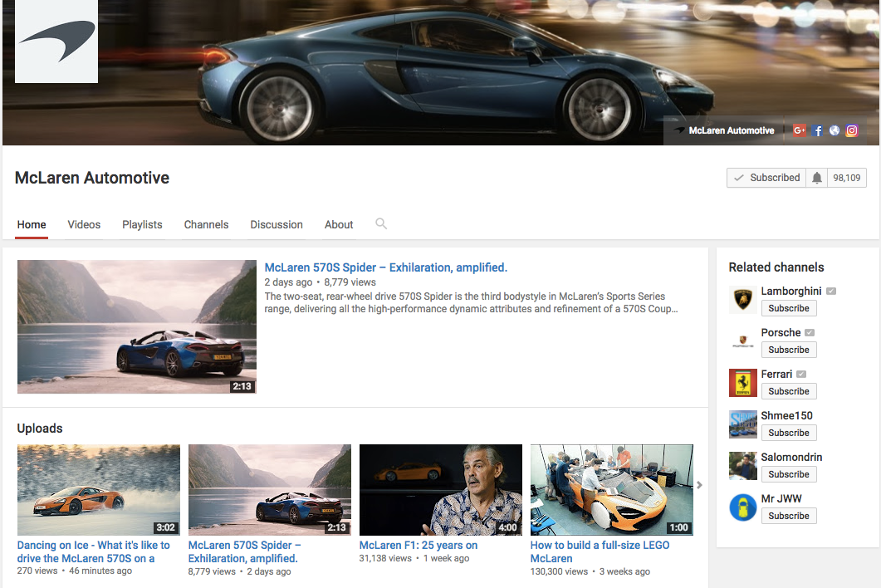Open McLaren F1: 25 years on link
The height and width of the screenshot is (588, 881).
tap(418, 546)
